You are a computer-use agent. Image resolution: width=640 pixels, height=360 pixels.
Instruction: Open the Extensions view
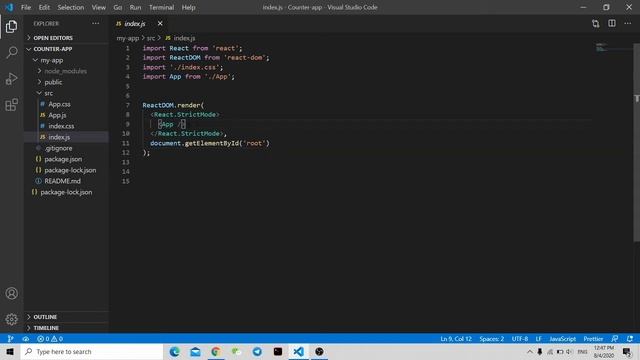tap(11, 104)
